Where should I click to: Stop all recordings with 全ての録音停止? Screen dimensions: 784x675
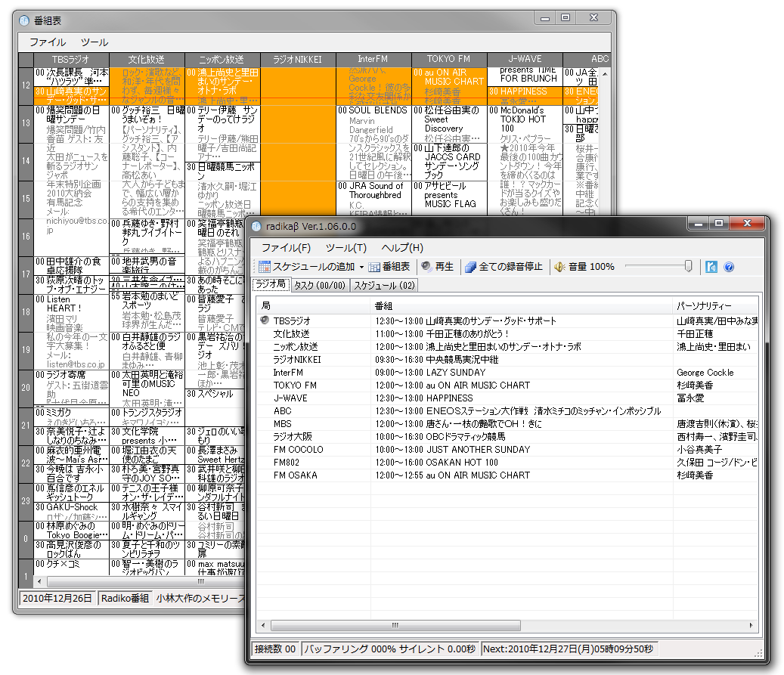coord(504,267)
